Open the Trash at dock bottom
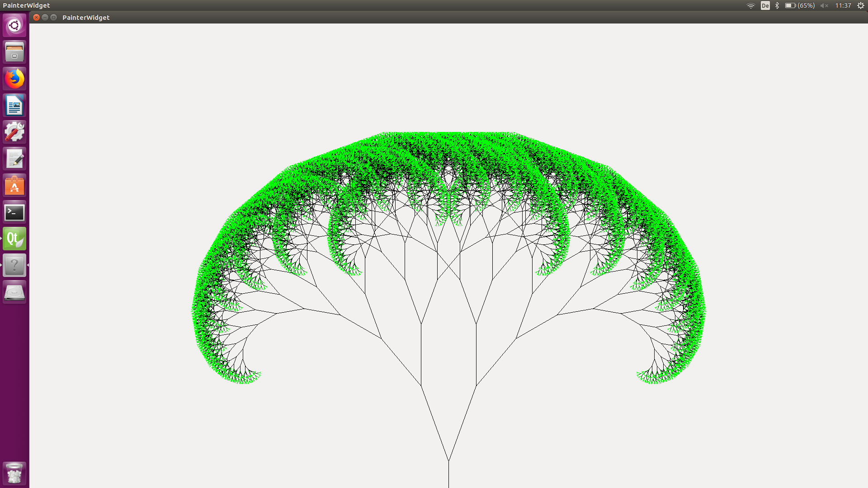Screen dimensions: 868x488 [x=14, y=473]
